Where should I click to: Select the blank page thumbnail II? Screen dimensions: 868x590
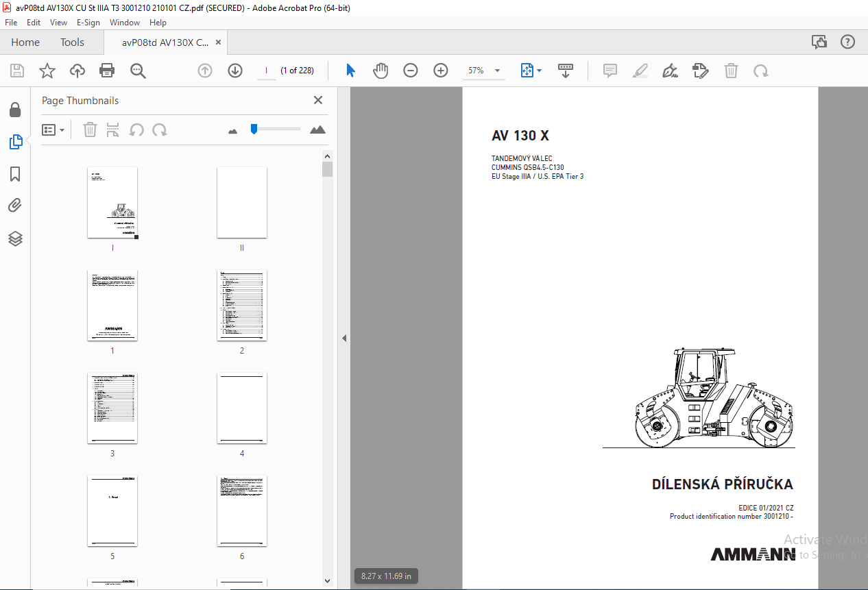point(242,203)
